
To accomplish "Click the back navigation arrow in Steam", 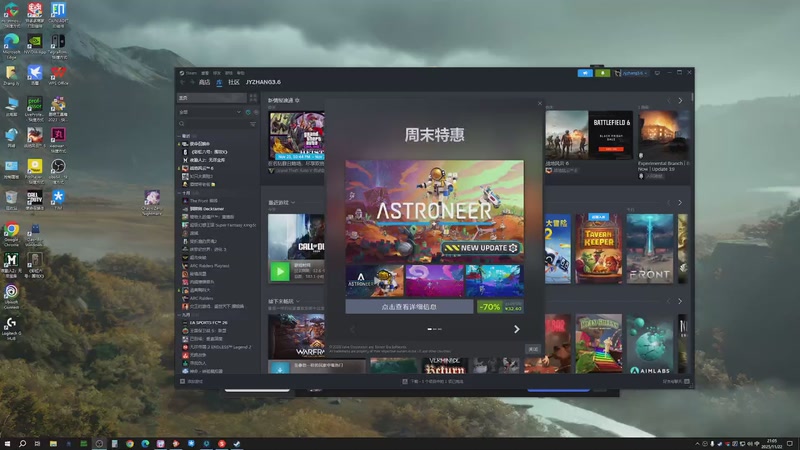I will pyautogui.click(x=183, y=82).
